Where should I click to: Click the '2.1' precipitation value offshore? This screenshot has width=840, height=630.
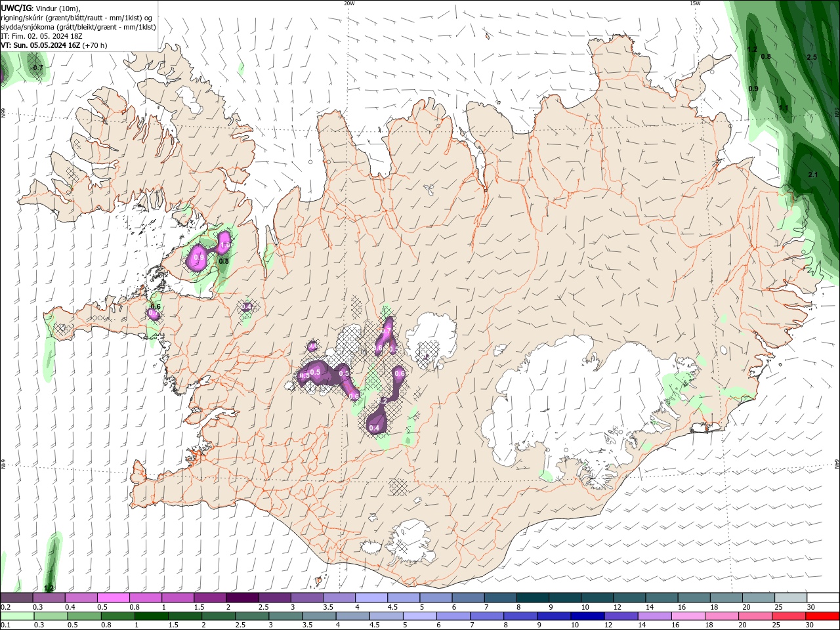point(813,175)
